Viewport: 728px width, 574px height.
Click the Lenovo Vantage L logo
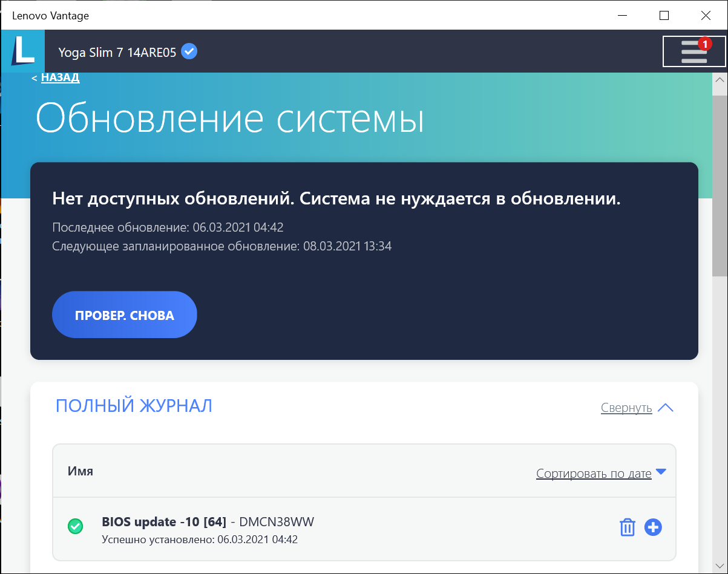click(x=23, y=51)
